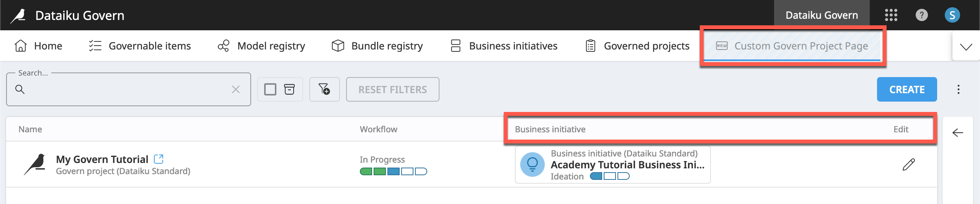Open the Custom Govern Project Page tab

pyautogui.click(x=792, y=46)
